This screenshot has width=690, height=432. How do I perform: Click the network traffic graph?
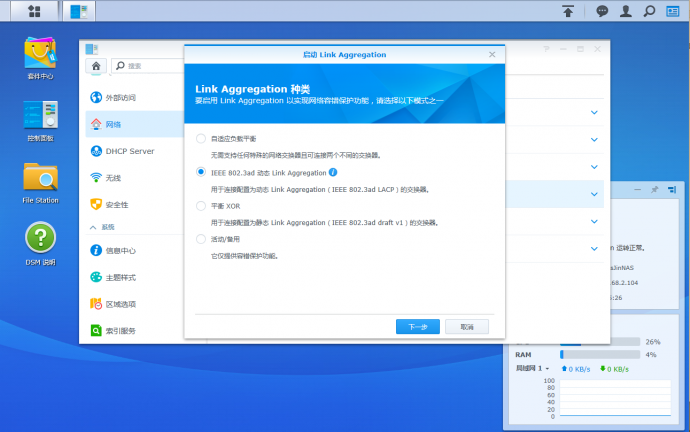click(615, 398)
